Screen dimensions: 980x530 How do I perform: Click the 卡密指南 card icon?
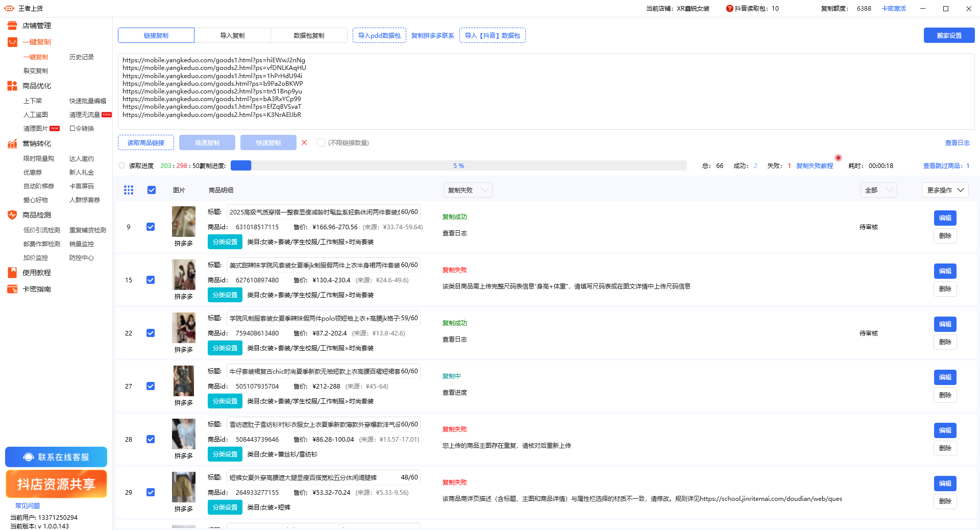click(12, 289)
